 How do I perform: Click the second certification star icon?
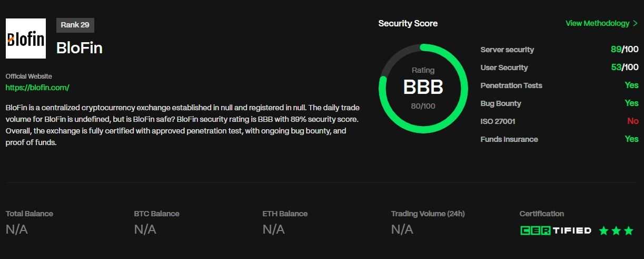(616, 231)
